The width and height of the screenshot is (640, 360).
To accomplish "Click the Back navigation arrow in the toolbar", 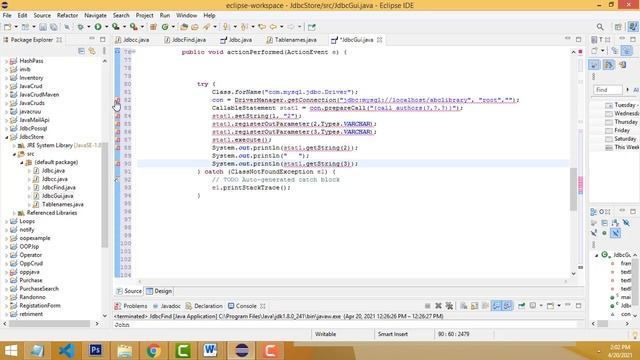I will pos(273,27).
